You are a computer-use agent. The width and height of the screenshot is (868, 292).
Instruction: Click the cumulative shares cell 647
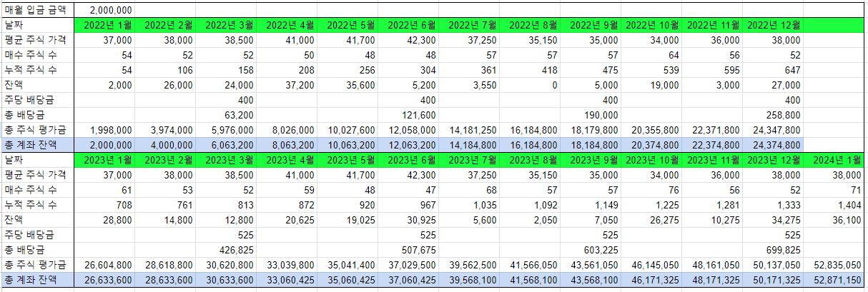(x=773, y=70)
